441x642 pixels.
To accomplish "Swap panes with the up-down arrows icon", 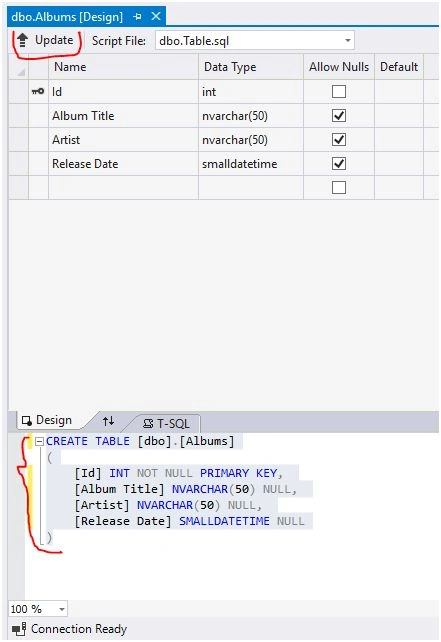I will point(109,420).
